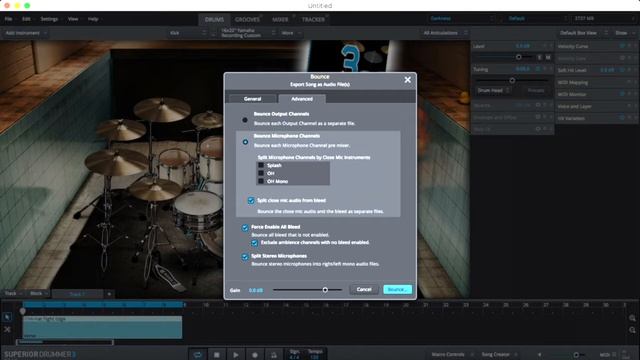Uncheck Exclude ambience channels with no bleed
The height and width of the screenshot is (360, 640).
point(255,243)
